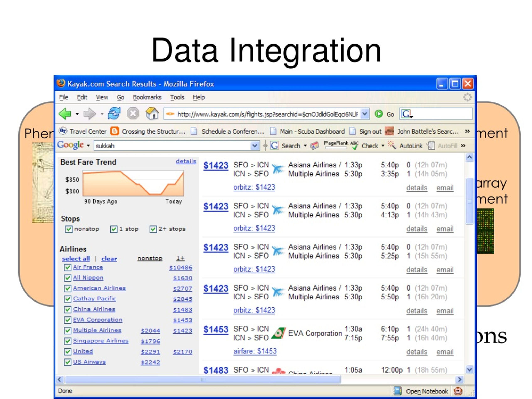Click the AutoLink wand icon

click(x=392, y=145)
